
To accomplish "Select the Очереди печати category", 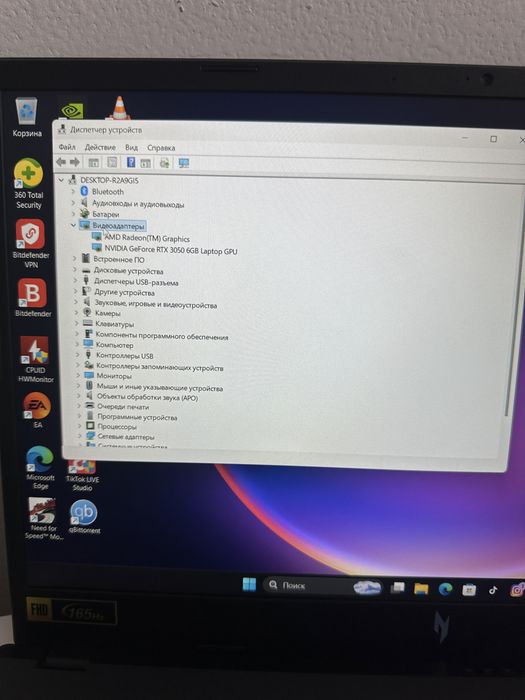I will [123, 407].
